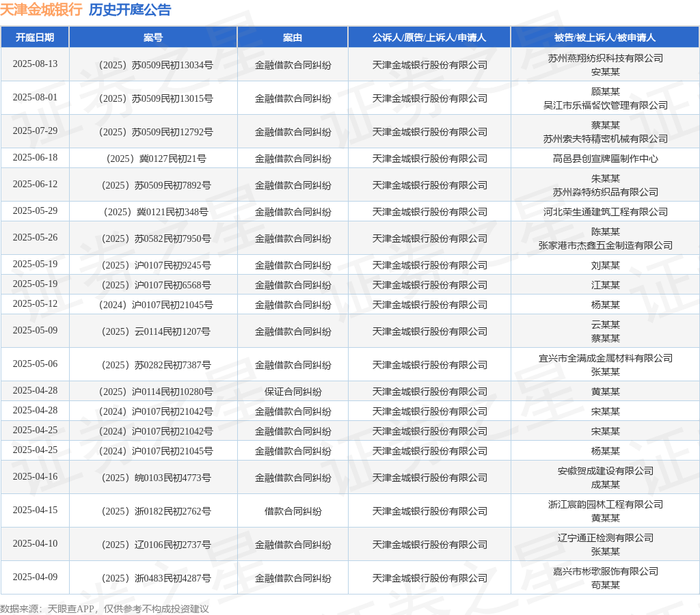This screenshot has height=615, width=700.
Task: Click the date 2025-05-26
Action: (36, 237)
